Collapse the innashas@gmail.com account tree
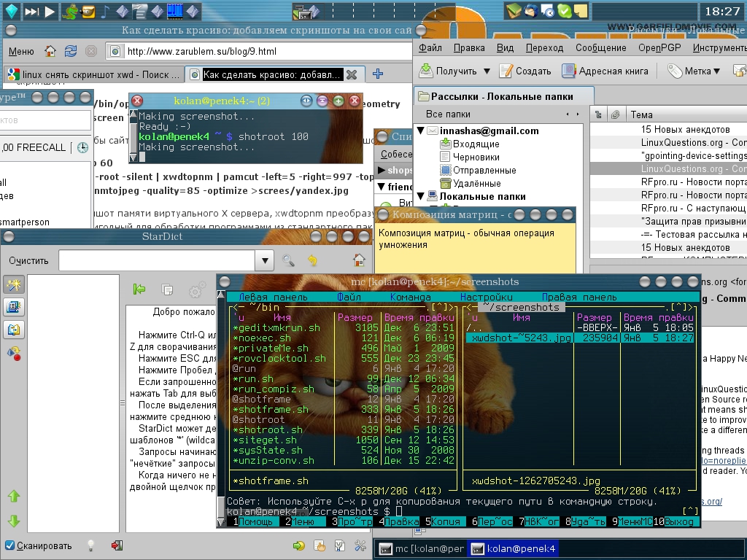The width and height of the screenshot is (747, 560). [x=421, y=131]
